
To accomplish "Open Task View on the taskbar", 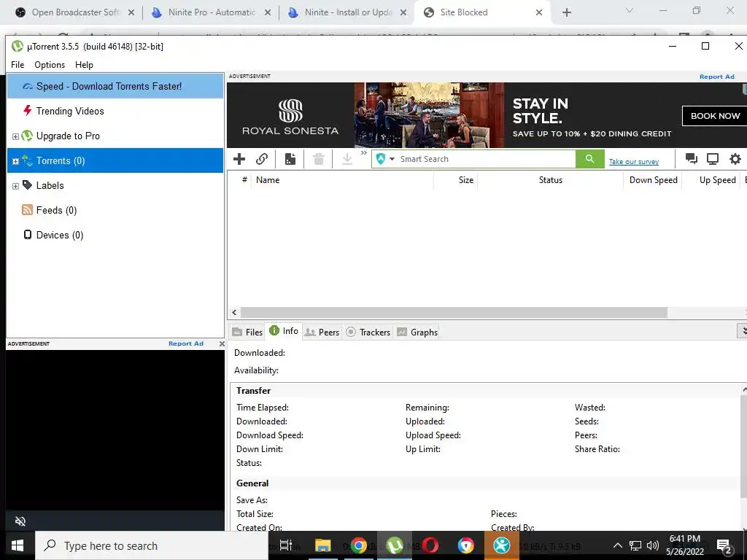I will 286,545.
